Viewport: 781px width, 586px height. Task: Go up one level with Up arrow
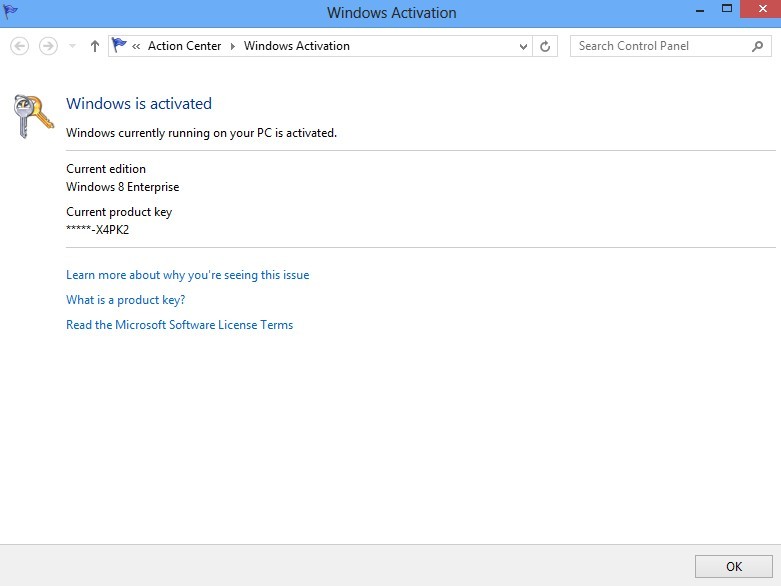95,46
